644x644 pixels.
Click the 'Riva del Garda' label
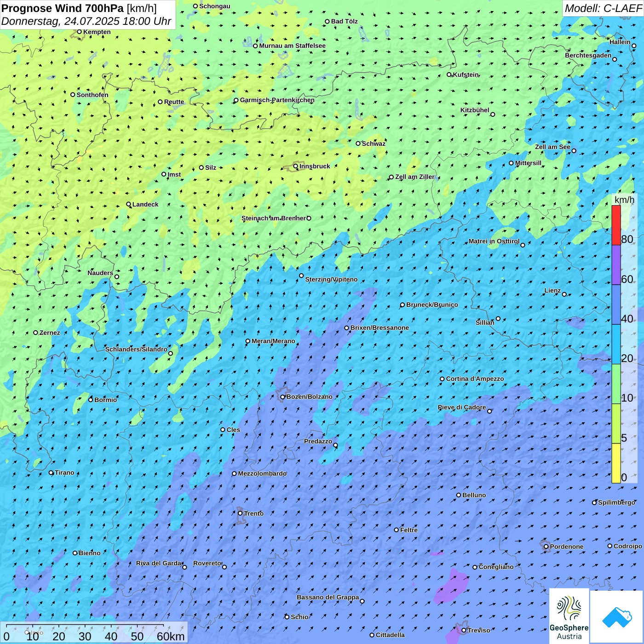(x=159, y=563)
